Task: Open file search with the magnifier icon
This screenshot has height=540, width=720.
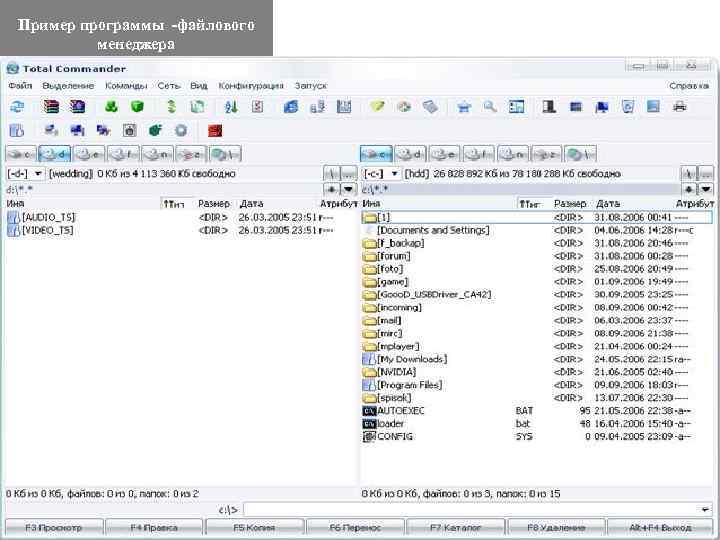Action: 490,107
